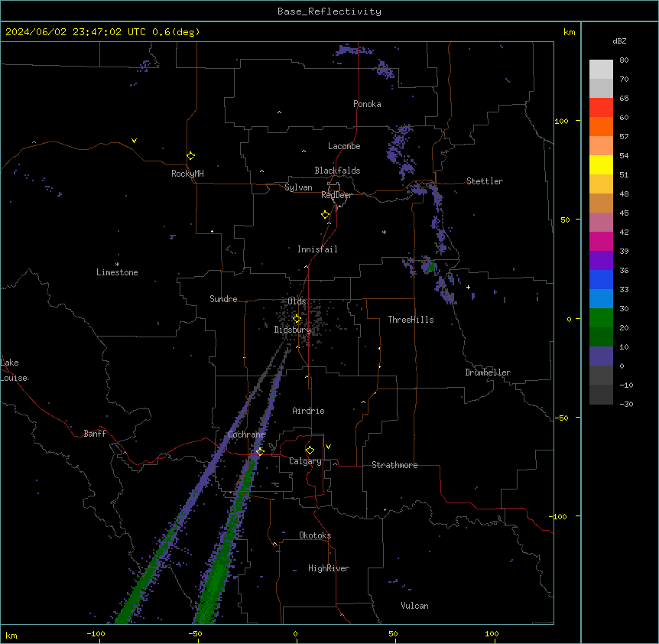
Task: Click the Airdrie city label
Action: 309,411
